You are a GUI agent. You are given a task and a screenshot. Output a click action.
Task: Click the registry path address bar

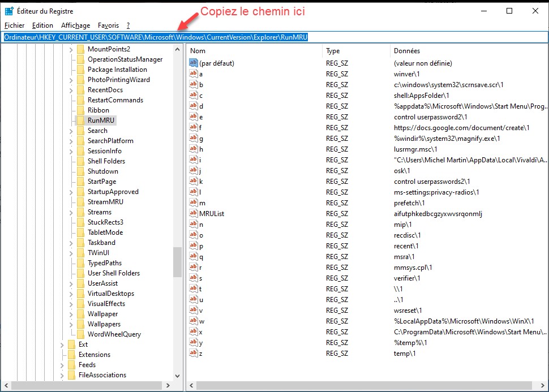click(x=274, y=37)
